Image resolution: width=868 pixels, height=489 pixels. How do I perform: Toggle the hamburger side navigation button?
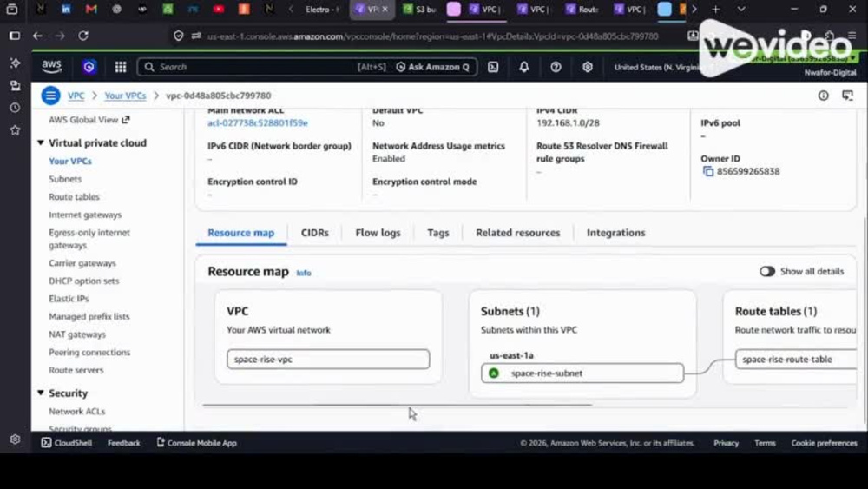(x=50, y=96)
